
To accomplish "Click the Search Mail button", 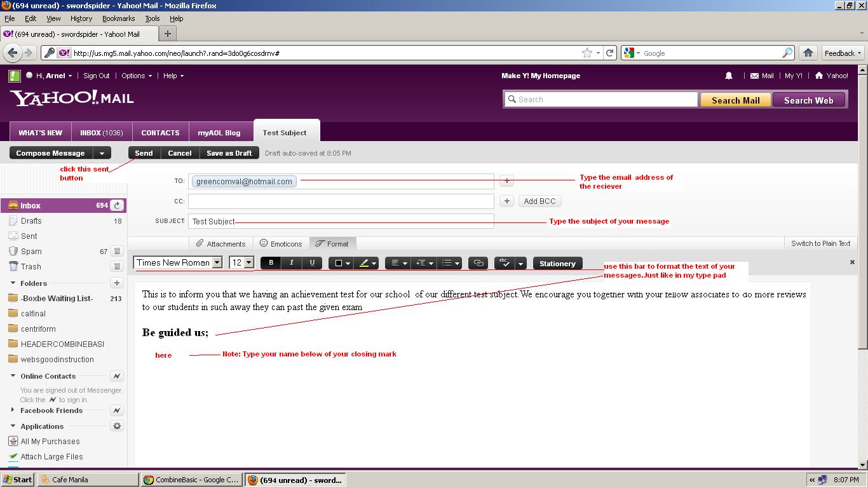I will coord(735,100).
